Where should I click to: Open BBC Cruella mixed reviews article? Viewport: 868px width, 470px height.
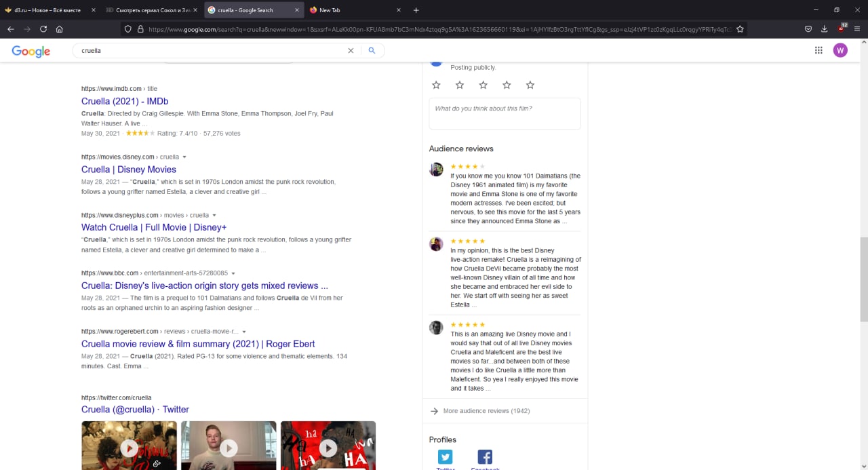(205, 286)
